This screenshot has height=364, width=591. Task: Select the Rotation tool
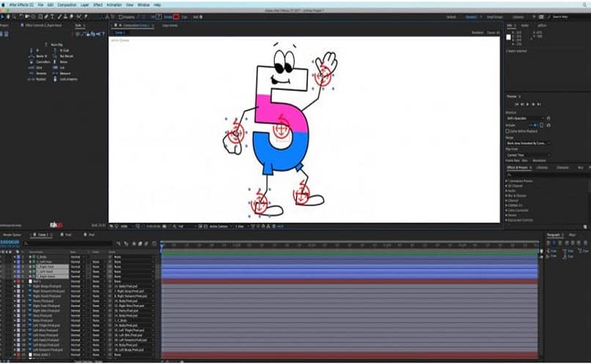pyautogui.click(x=21, y=17)
